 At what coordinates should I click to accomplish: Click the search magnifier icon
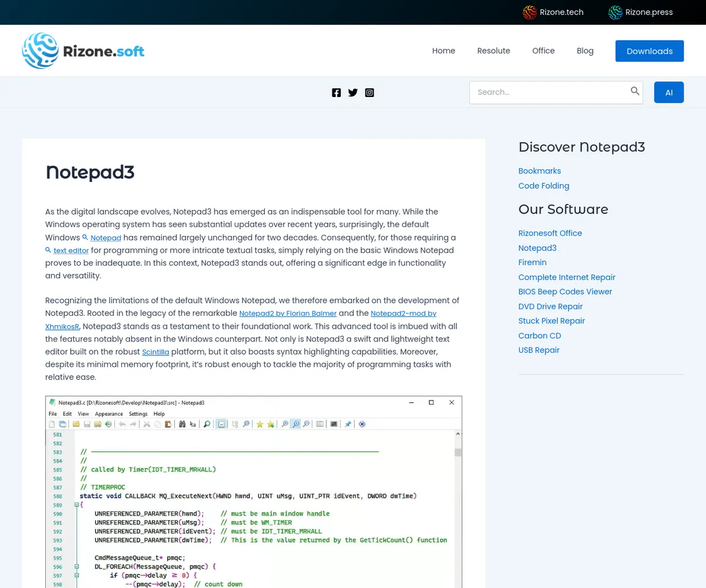[x=635, y=91]
